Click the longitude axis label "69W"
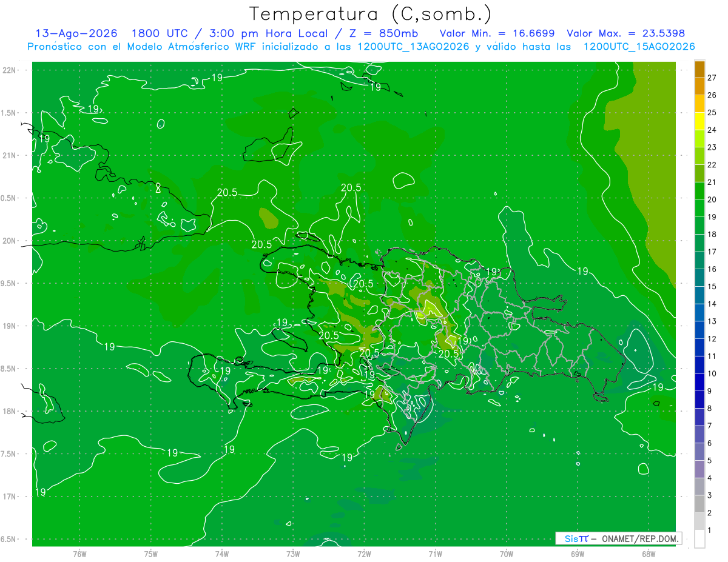The width and height of the screenshot is (728, 562). tap(578, 554)
